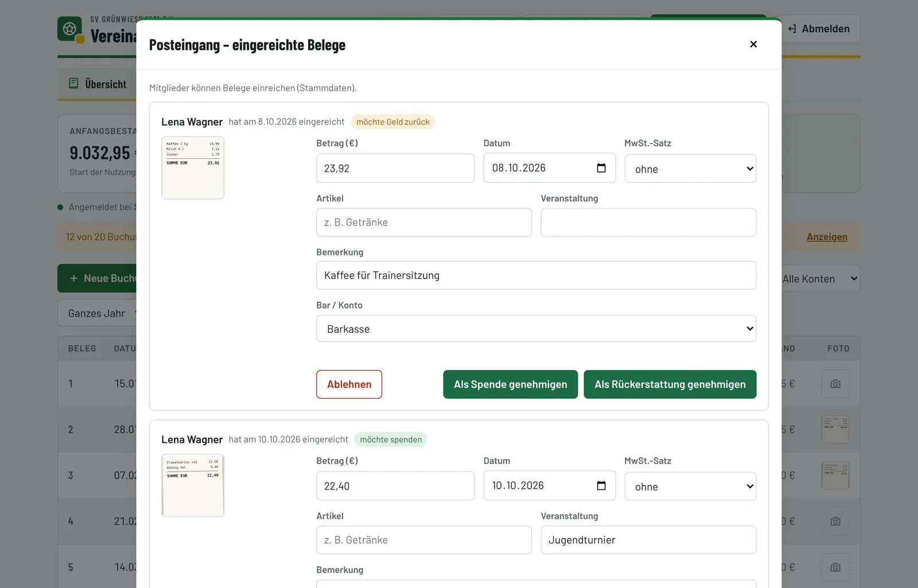Viewport: 918px width, 588px height.
Task: Click the möchte spenden badge
Action: (x=391, y=439)
